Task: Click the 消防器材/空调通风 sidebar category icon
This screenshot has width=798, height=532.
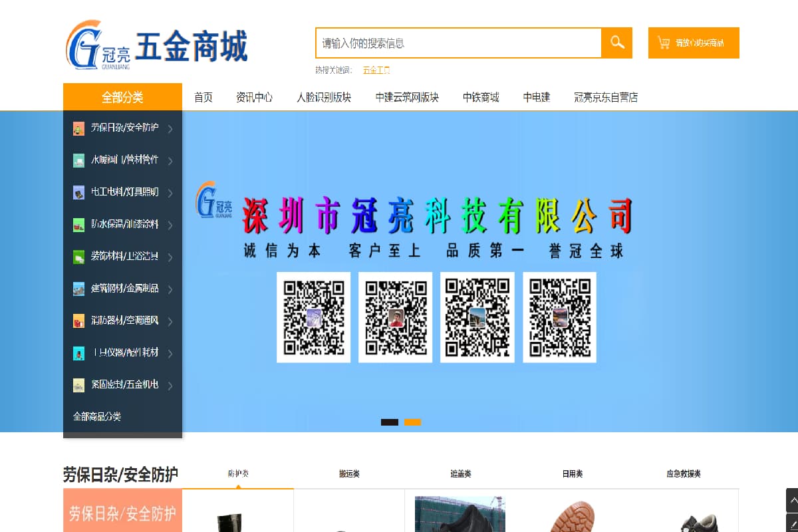Action: pyautogui.click(x=78, y=321)
